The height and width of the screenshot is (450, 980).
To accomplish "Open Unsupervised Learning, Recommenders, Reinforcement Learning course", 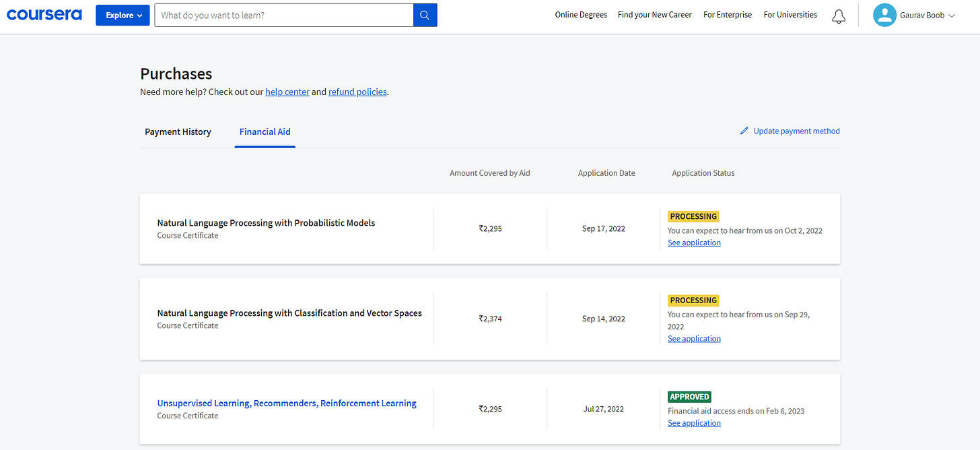I will coord(287,404).
